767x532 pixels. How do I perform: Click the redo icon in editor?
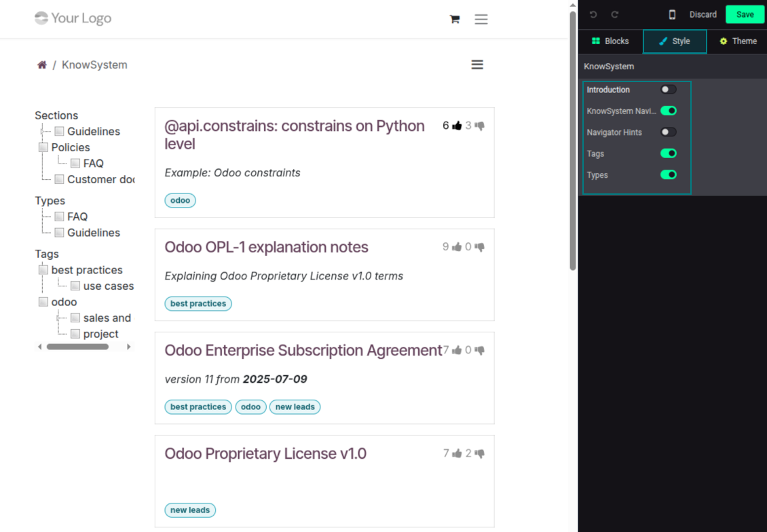[615, 15]
